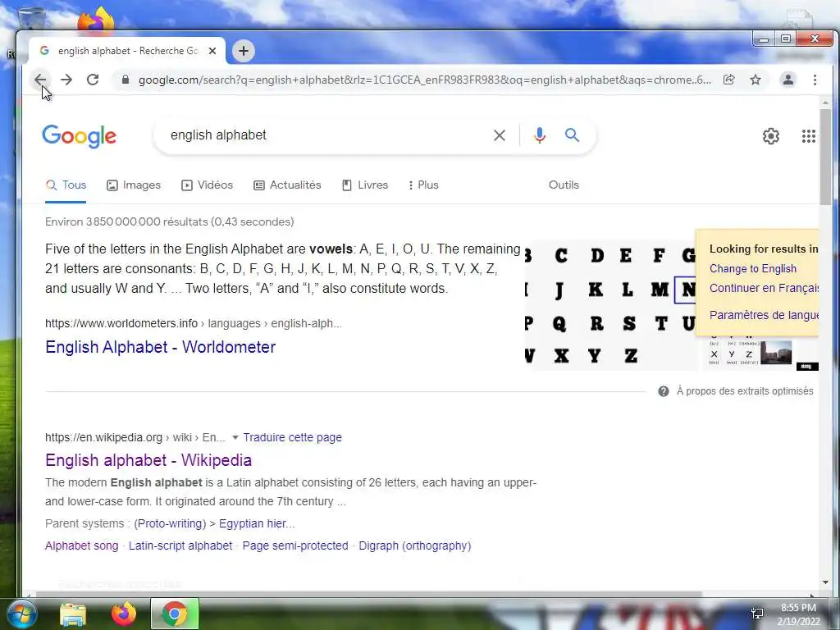The width and height of the screenshot is (840, 630).
Task: Open a new tab with plus button
Action: 243,51
